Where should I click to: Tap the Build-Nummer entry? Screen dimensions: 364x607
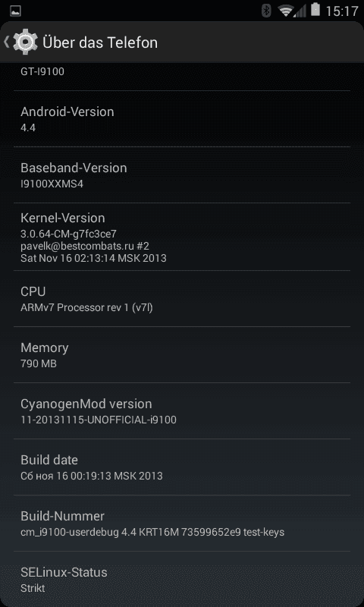pos(182,523)
